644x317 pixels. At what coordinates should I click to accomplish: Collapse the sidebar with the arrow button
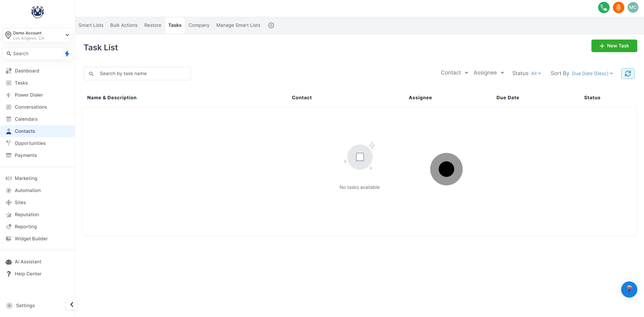[72, 304]
